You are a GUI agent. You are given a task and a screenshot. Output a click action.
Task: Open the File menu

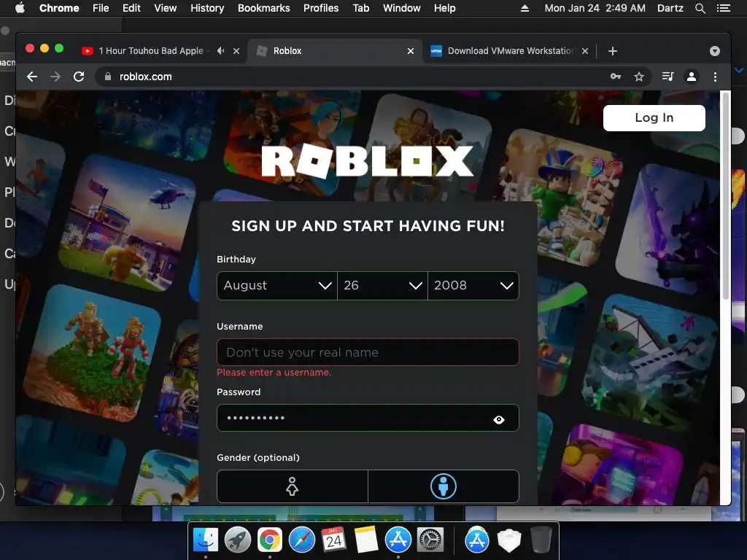pos(101,8)
